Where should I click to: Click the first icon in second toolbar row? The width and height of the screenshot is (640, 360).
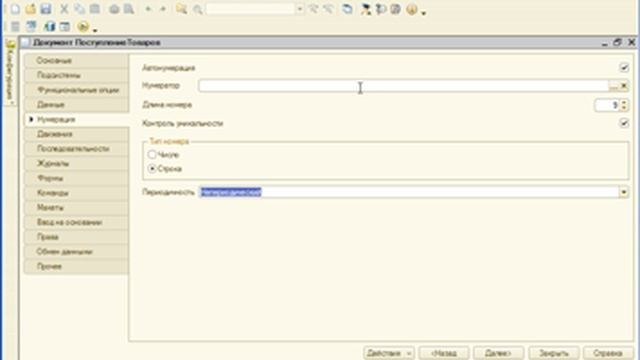(x=15, y=27)
